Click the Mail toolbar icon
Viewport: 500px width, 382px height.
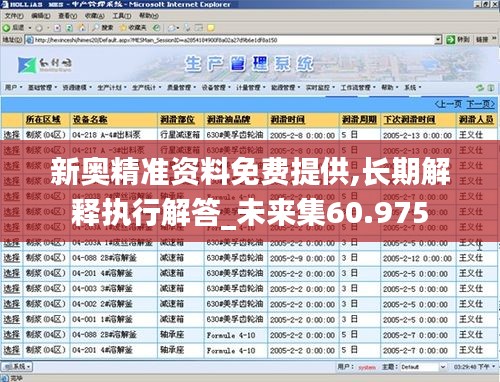tap(172, 28)
